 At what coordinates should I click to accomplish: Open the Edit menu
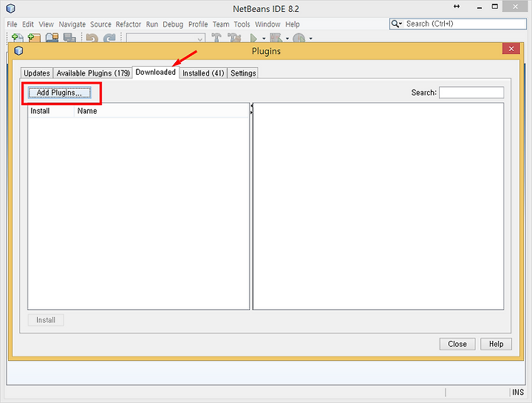(28, 24)
